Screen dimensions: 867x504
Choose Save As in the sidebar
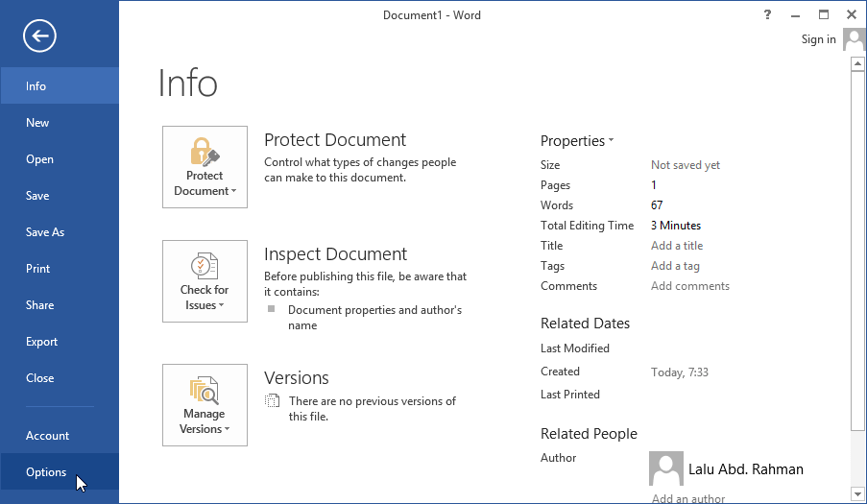point(60,231)
